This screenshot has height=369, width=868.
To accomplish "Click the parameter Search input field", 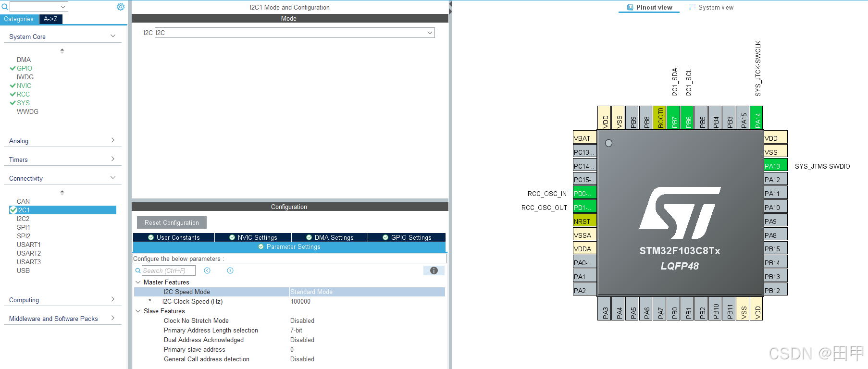I will (x=169, y=271).
